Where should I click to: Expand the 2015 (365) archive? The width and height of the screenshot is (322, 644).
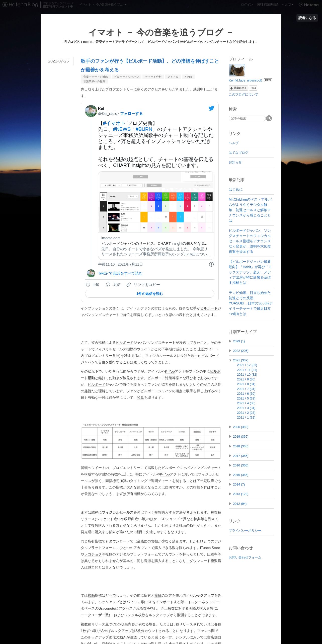pos(230,475)
